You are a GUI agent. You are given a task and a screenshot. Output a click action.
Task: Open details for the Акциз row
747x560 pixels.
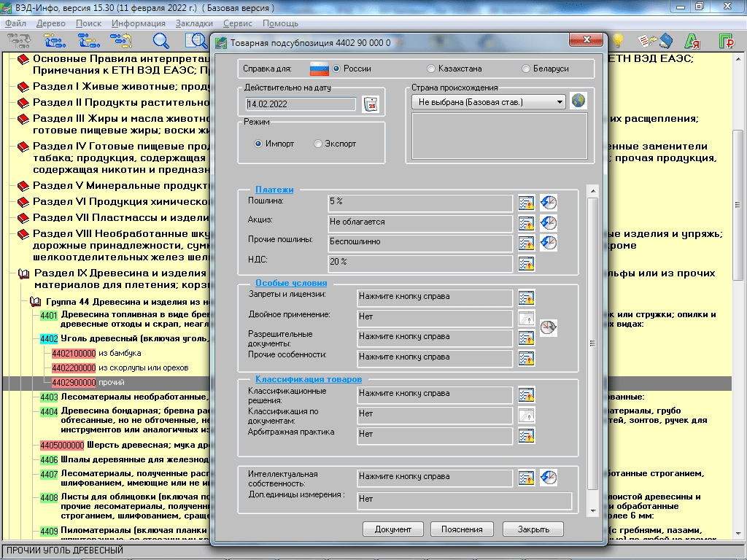[x=526, y=223]
